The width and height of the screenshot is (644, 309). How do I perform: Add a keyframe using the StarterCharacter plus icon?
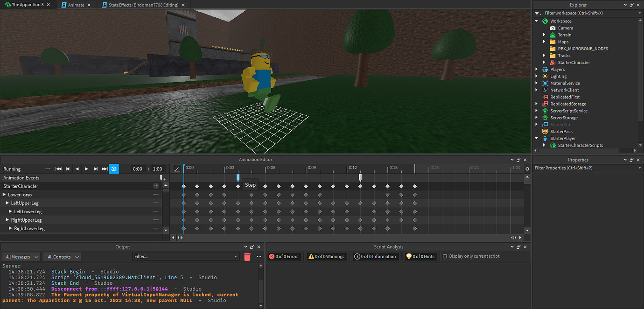[x=156, y=186]
